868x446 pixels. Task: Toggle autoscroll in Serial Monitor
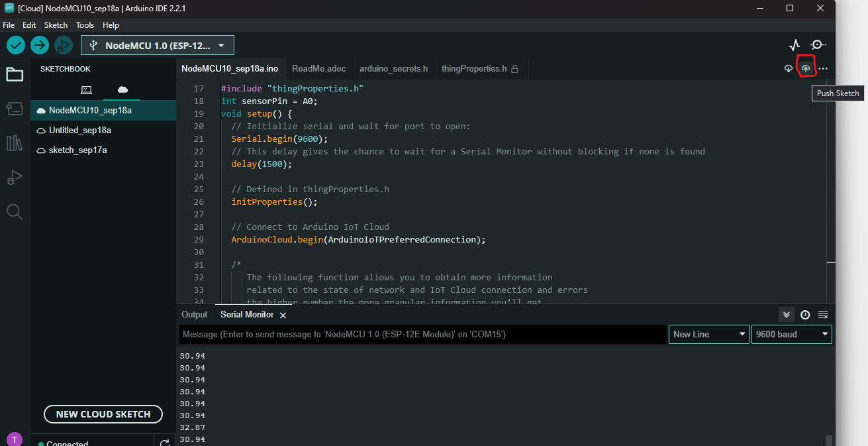pos(786,315)
